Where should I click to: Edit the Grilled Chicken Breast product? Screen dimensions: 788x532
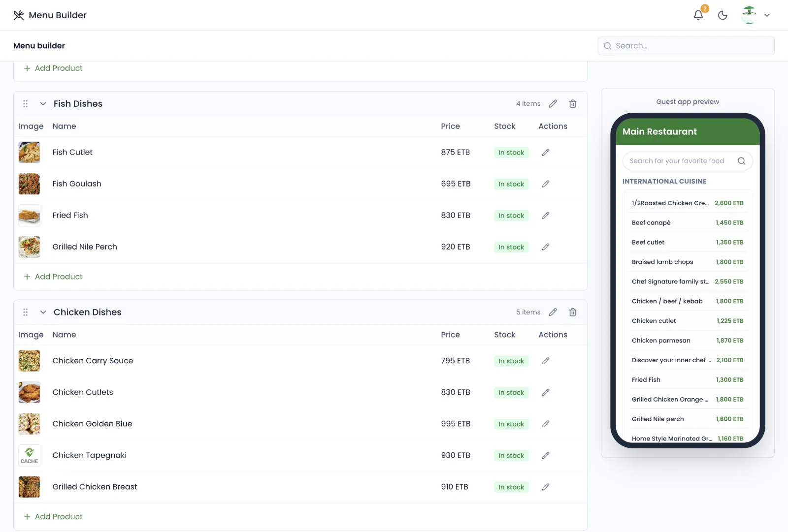pos(546,487)
